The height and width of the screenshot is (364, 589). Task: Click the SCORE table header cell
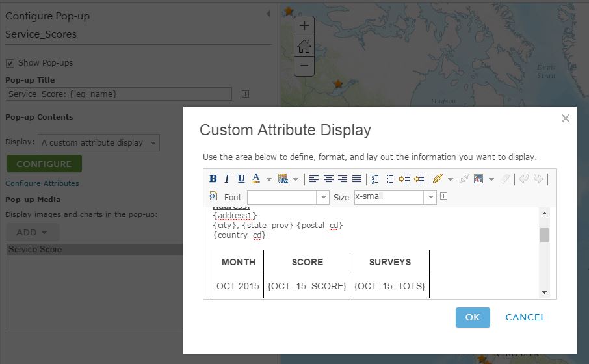pos(307,262)
